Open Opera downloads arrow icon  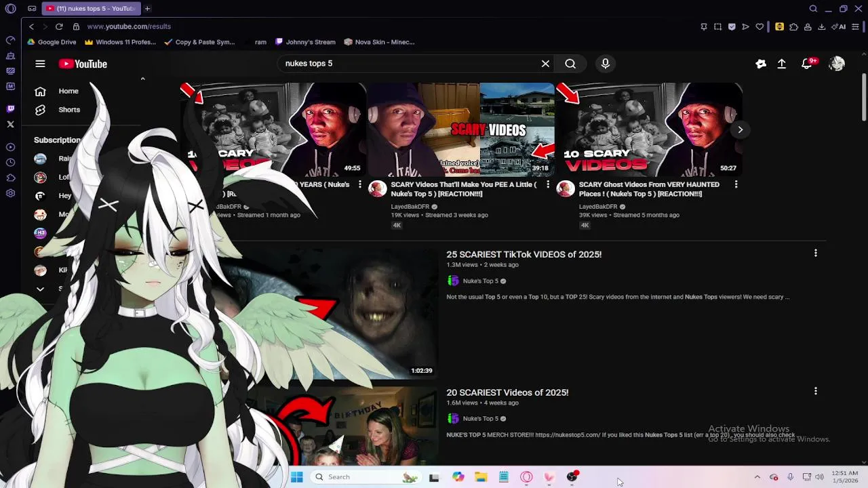tap(821, 26)
